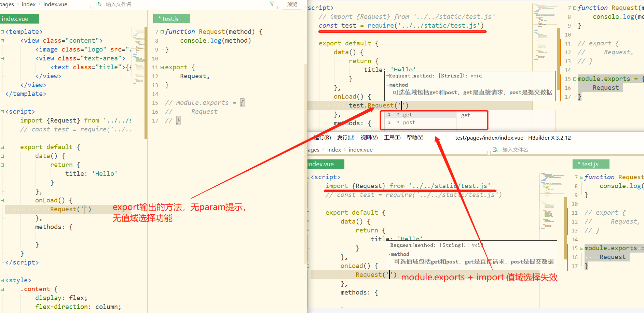Click file-search icon below the HBuilder X title
This screenshot has width=644, height=313.
(495, 150)
